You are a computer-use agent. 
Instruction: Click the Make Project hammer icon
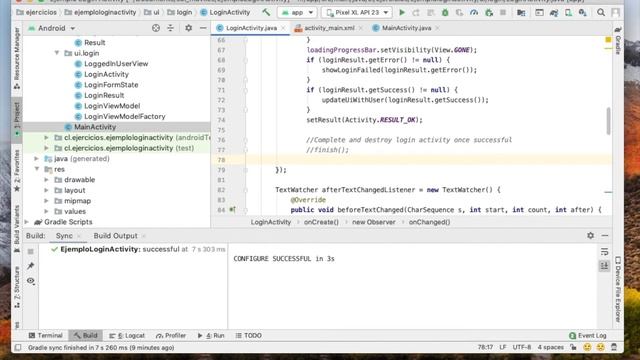(x=266, y=12)
